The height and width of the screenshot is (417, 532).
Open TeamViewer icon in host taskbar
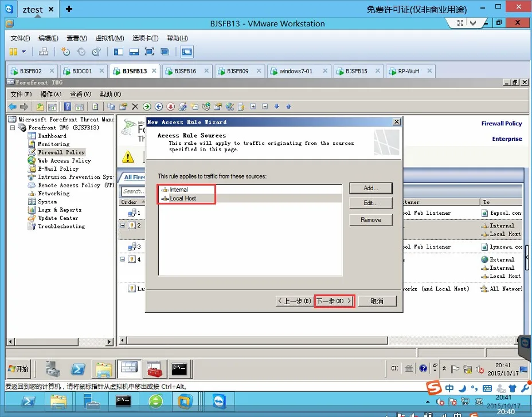click(219, 402)
